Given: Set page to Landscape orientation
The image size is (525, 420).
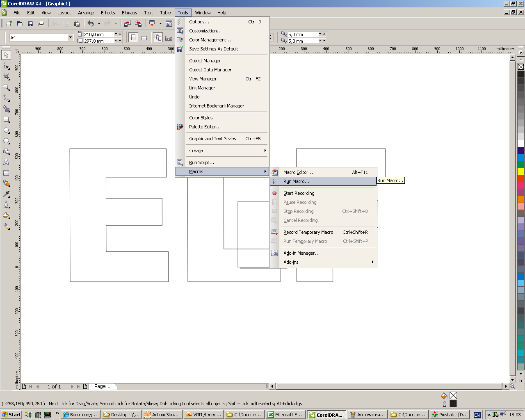Looking at the screenshot, I should point(144,38).
